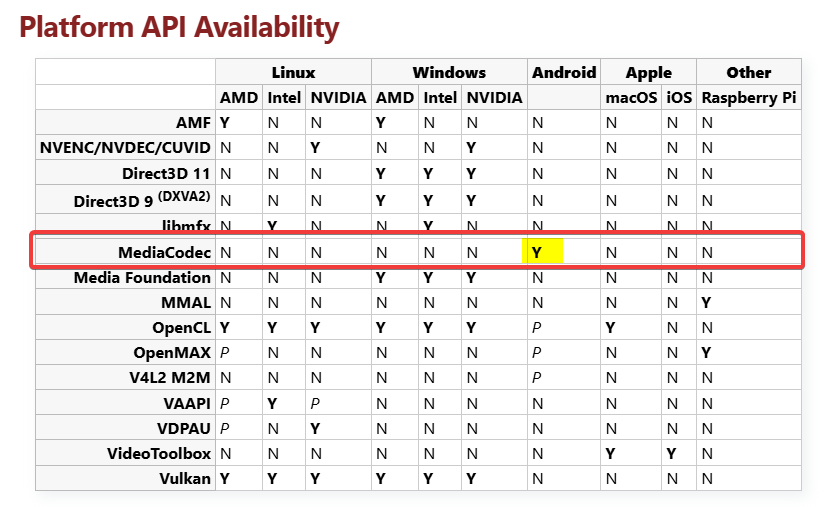Viewport: 827px width, 507px height.
Task: Click the Y in VideoToolbox iOS cell
Action: coord(671,453)
